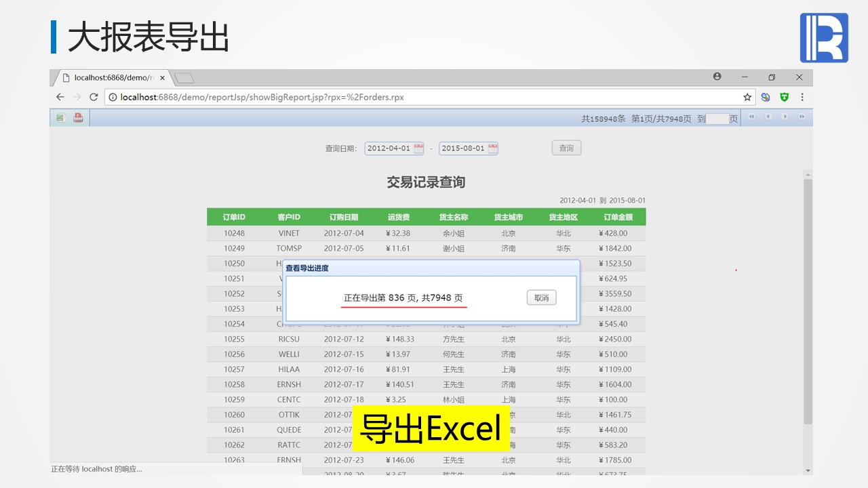Click the scrollbar down arrow
Viewport: 868px width, 488px height.
(807, 470)
